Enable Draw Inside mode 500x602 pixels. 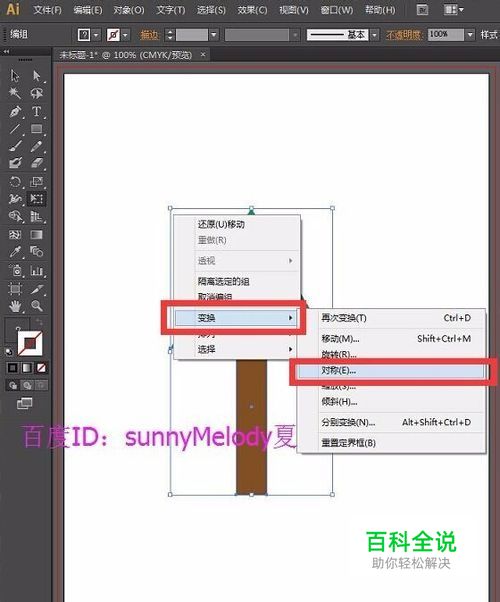(x=41, y=385)
